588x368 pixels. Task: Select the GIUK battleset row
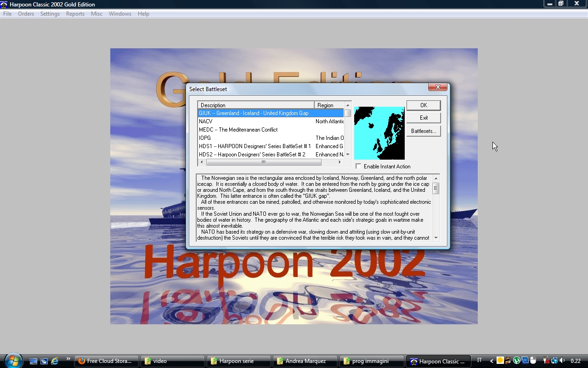point(271,113)
